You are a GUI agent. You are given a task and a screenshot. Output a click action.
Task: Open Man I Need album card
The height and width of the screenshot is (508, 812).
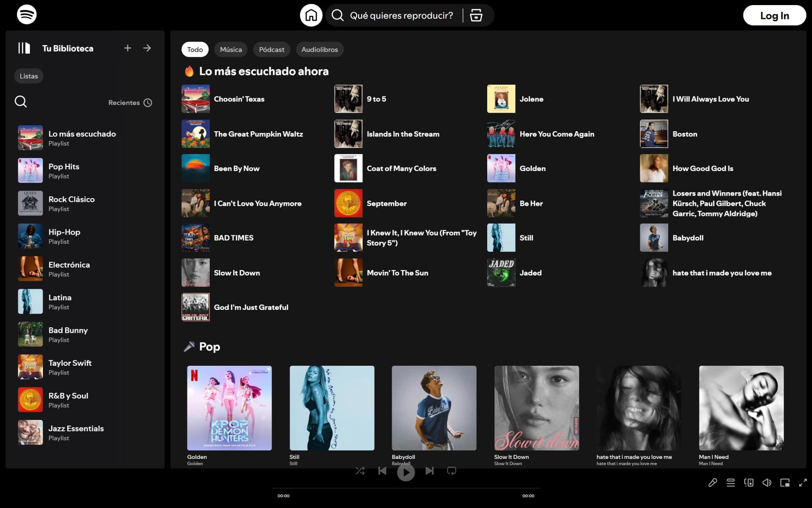click(741, 415)
